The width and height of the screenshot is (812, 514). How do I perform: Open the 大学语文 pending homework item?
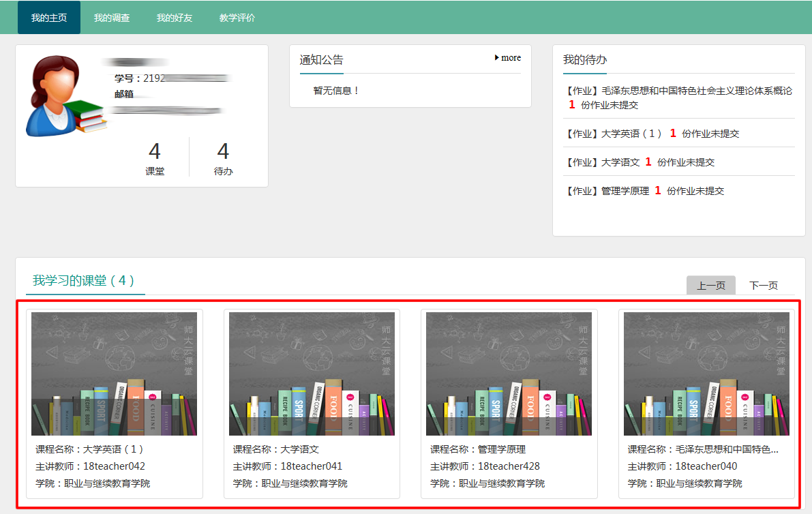click(x=640, y=162)
